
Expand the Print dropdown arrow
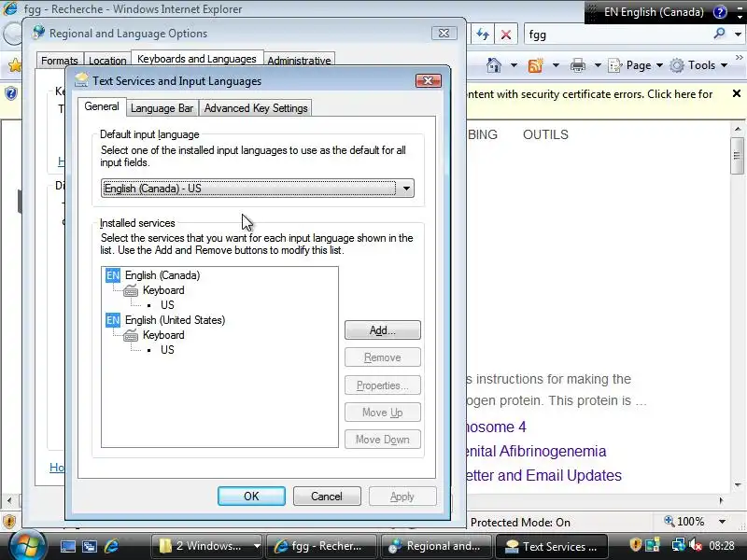[x=598, y=64]
